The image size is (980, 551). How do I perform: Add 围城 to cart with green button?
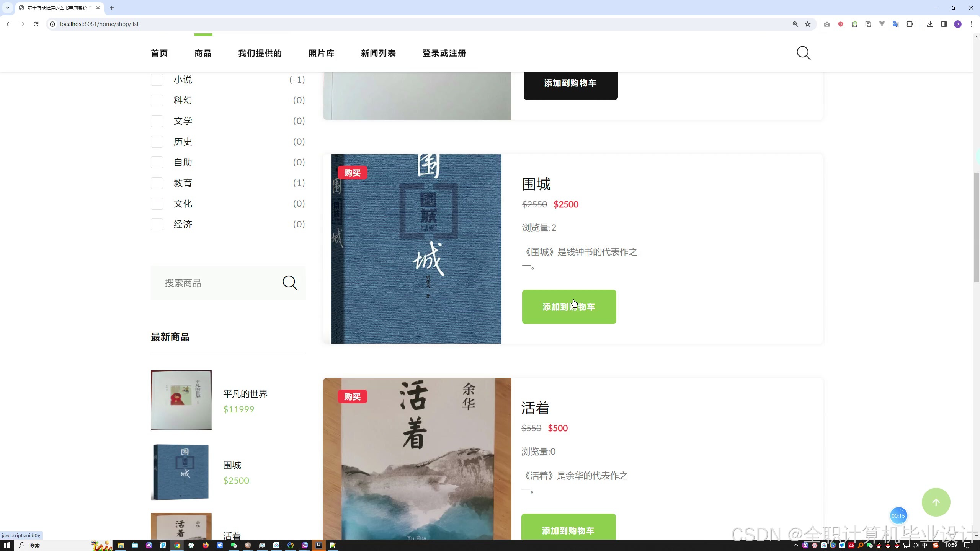click(x=569, y=307)
